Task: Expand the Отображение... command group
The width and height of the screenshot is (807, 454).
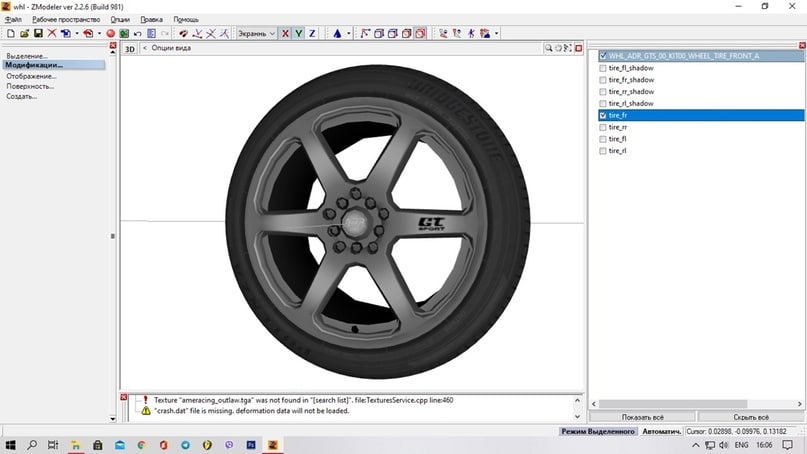Action: (31, 76)
